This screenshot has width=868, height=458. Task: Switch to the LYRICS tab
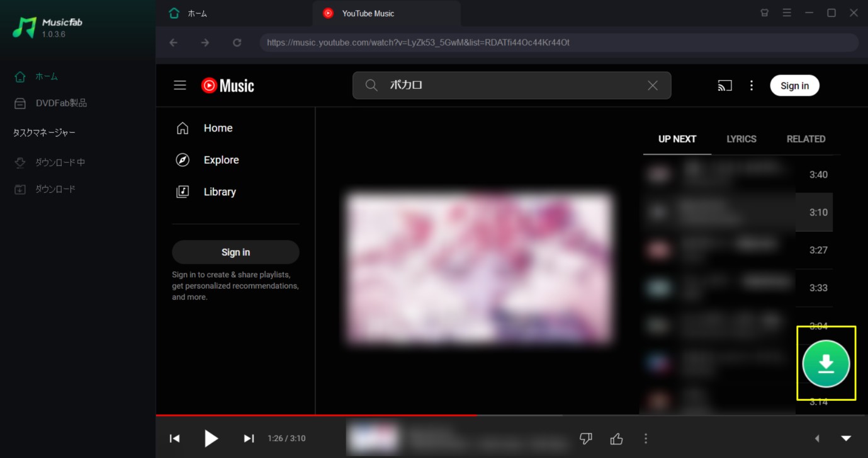(741, 139)
